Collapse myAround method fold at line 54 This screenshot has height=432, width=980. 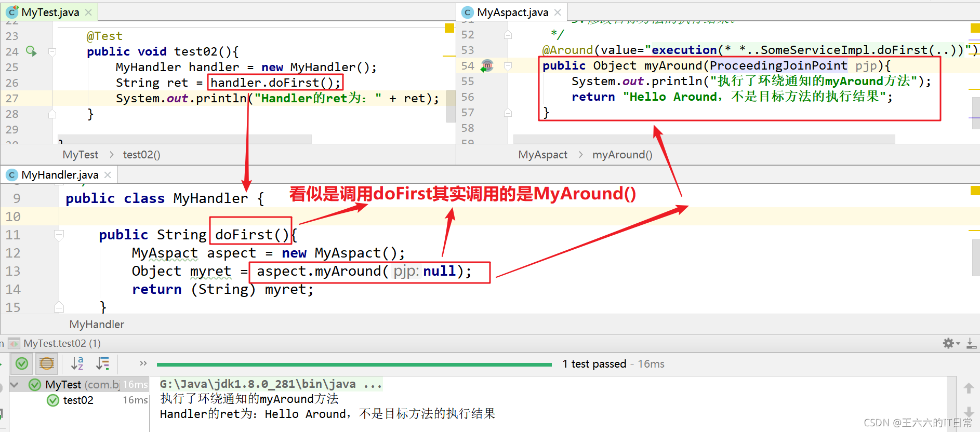tap(508, 66)
